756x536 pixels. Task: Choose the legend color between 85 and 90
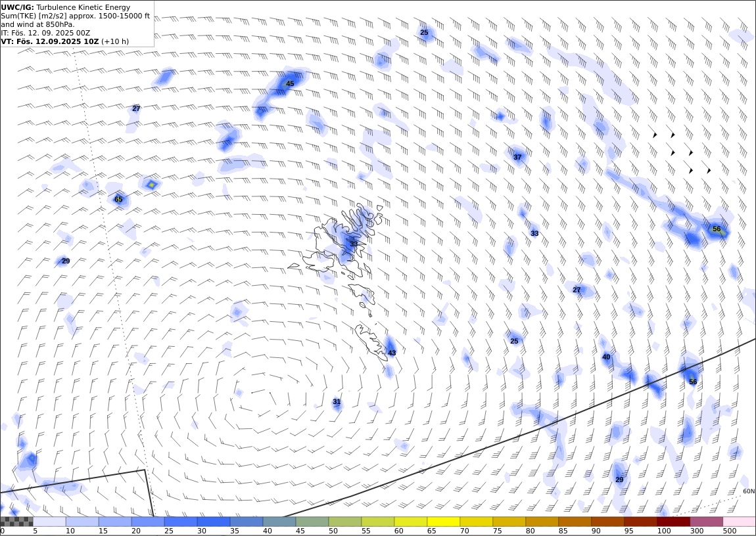(x=575, y=522)
